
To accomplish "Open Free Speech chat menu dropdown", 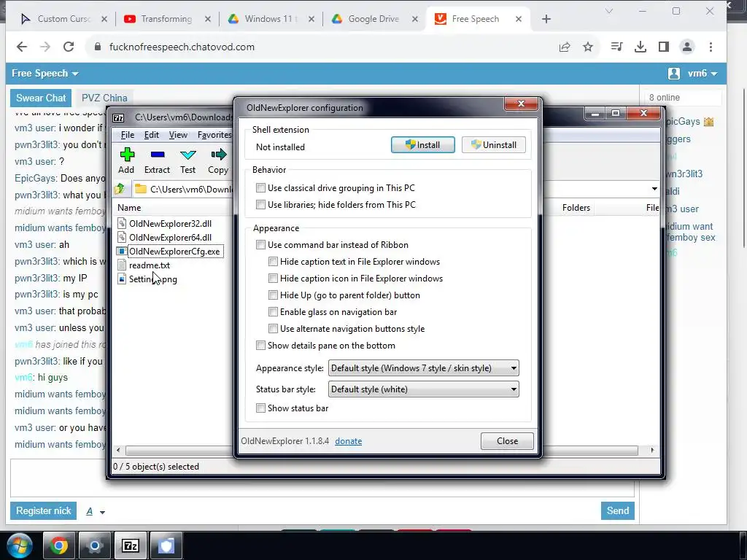I will tap(44, 74).
